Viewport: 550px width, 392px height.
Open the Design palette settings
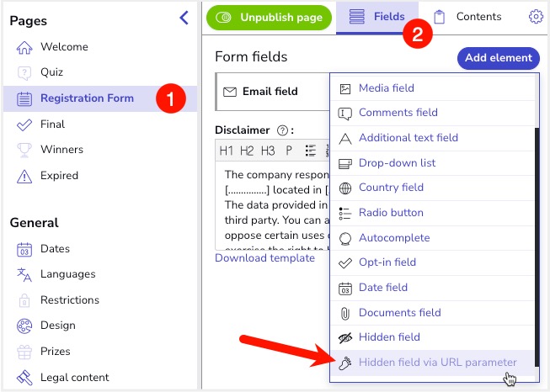coord(56,326)
